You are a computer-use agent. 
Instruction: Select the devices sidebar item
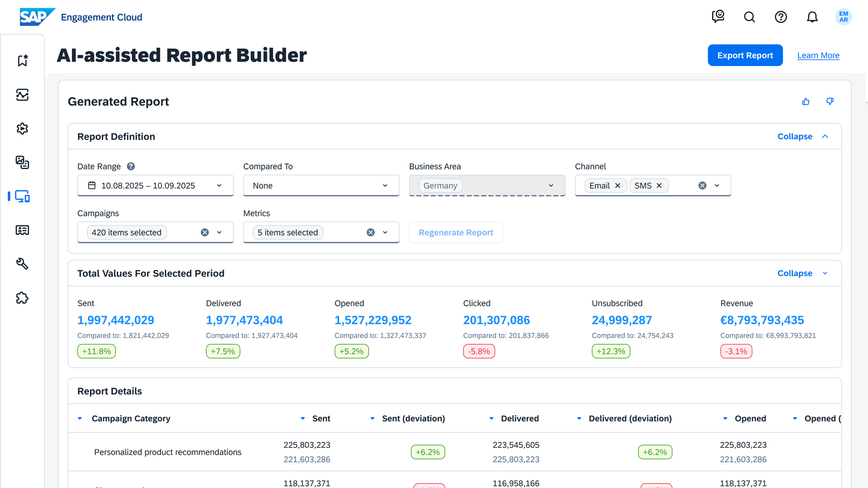coord(22,196)
